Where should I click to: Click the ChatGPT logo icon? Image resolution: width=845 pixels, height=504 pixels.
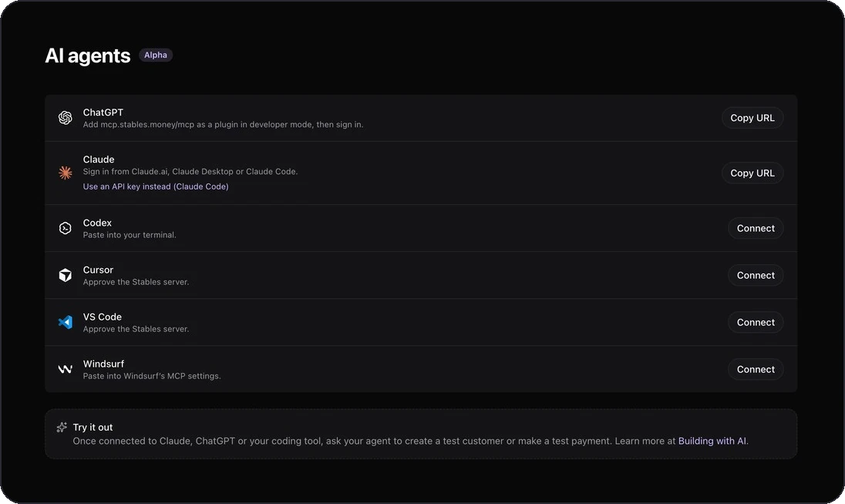click(x=66, y=118)
